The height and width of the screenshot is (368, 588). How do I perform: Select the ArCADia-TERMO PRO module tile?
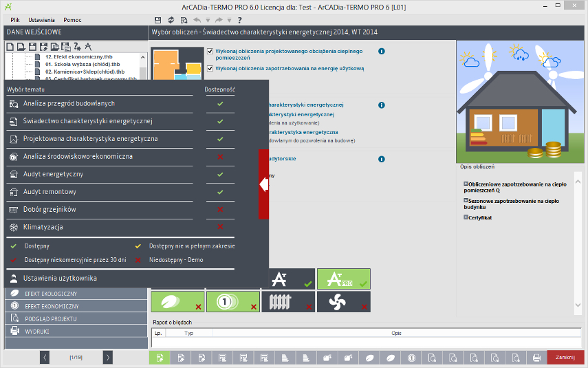click(344, 279)
